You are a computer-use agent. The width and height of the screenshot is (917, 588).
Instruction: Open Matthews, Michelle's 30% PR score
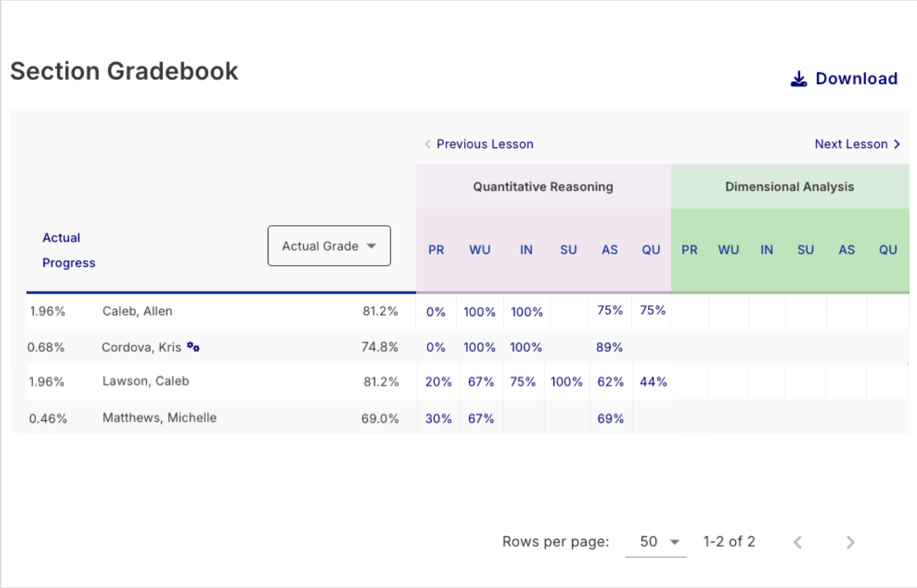click(438, 419)
